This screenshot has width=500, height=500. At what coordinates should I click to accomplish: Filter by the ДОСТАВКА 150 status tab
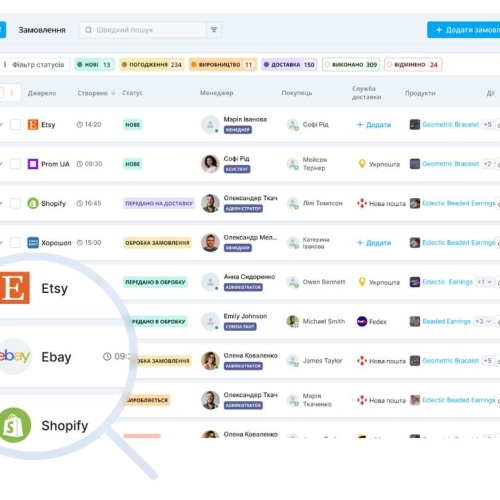(289, 65)
